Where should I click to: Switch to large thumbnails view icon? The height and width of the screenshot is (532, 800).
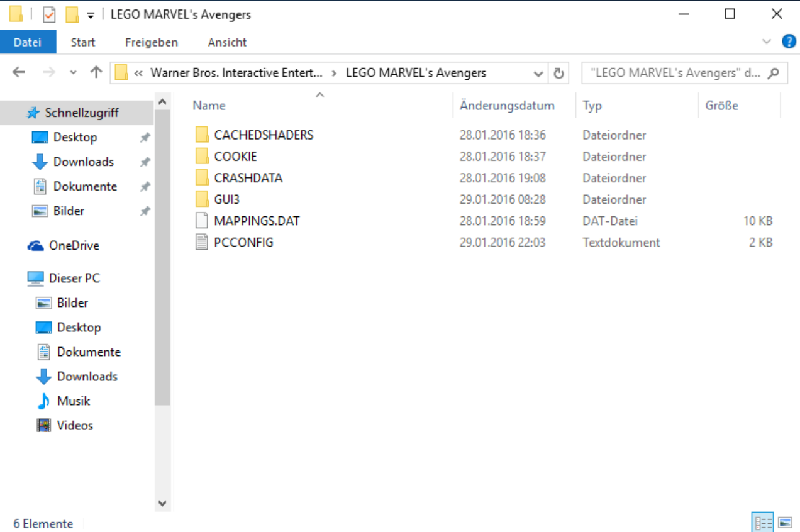click(784, 523)
